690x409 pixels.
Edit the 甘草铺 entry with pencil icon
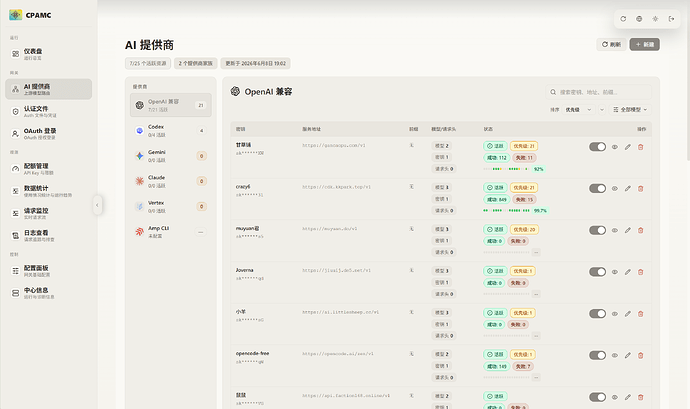[x=628, y=147]
